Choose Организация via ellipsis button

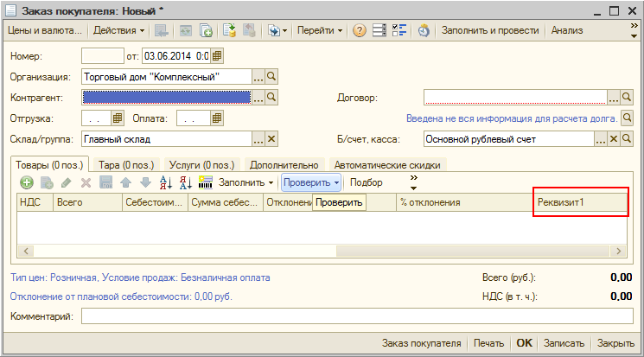pos(258,76)
